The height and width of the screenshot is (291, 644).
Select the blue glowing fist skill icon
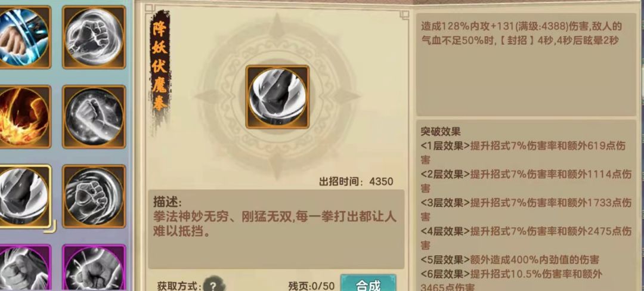(23, 37)
